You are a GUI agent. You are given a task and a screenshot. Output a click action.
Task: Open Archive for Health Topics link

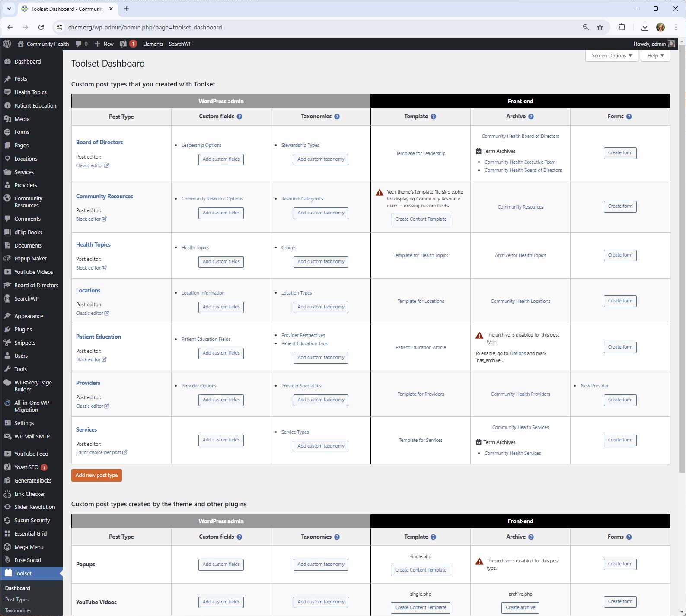point(520,255)
